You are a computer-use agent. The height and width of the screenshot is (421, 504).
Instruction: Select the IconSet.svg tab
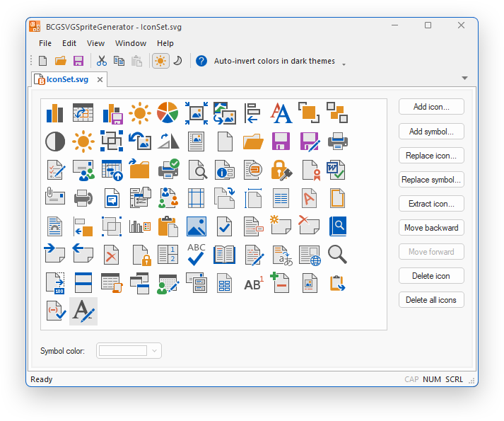[67, 79]
